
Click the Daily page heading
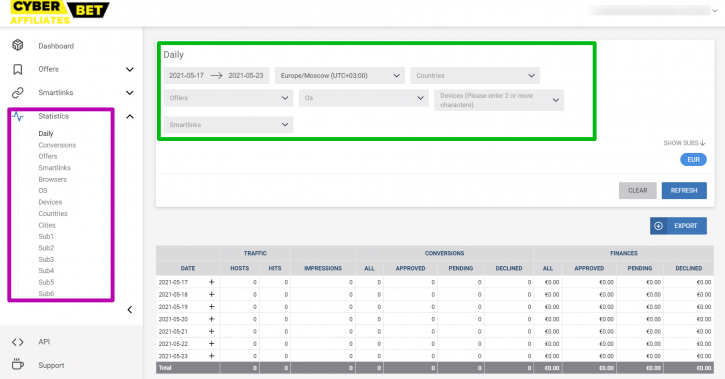click(x=173, y=55)
